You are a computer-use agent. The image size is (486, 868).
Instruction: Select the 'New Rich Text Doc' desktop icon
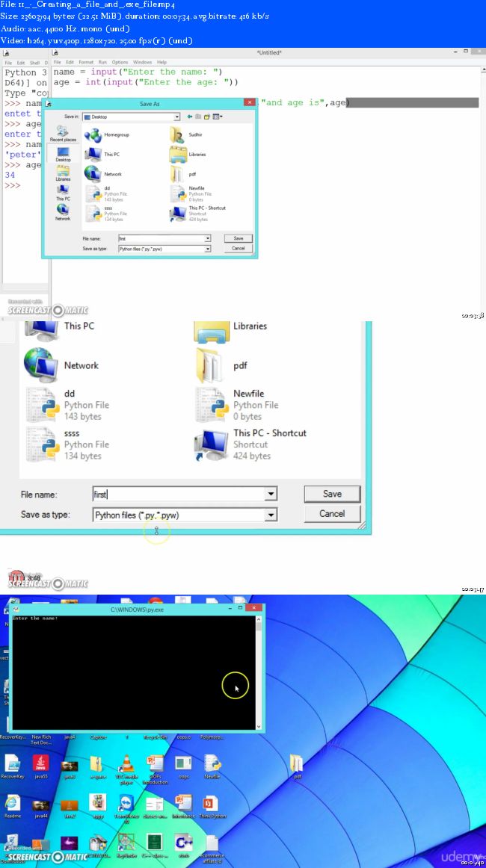(x=41, y=740)
